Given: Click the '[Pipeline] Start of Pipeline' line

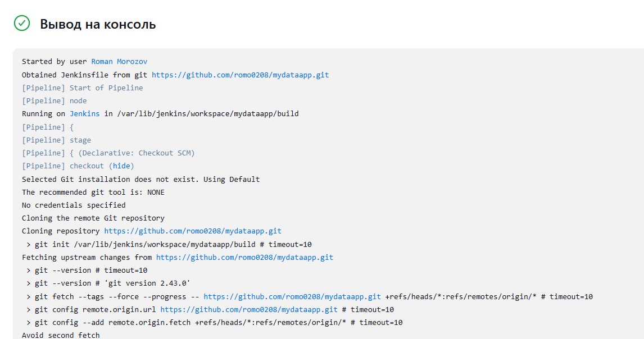Looking at the screenshot, I should [x=83, y=88].
